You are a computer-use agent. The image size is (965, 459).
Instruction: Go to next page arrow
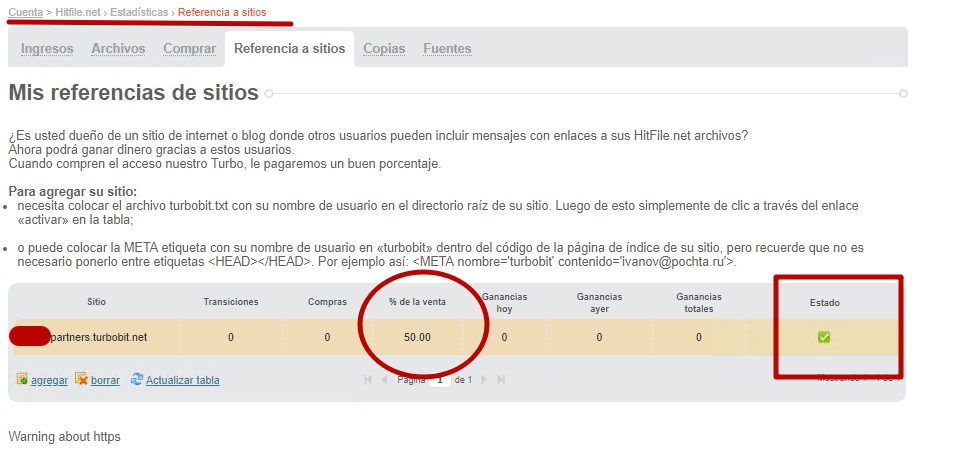(484, 380)
